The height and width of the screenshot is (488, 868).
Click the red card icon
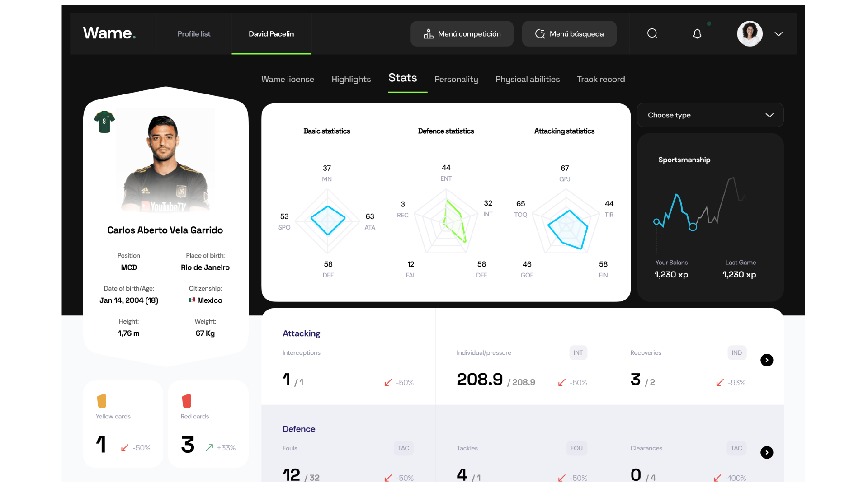pos(186,401)
